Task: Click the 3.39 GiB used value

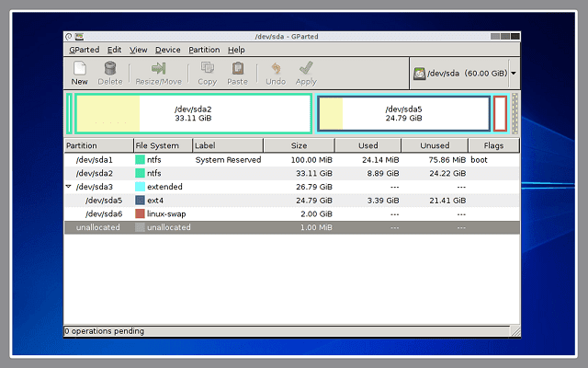Action: (x=383, y=201)
